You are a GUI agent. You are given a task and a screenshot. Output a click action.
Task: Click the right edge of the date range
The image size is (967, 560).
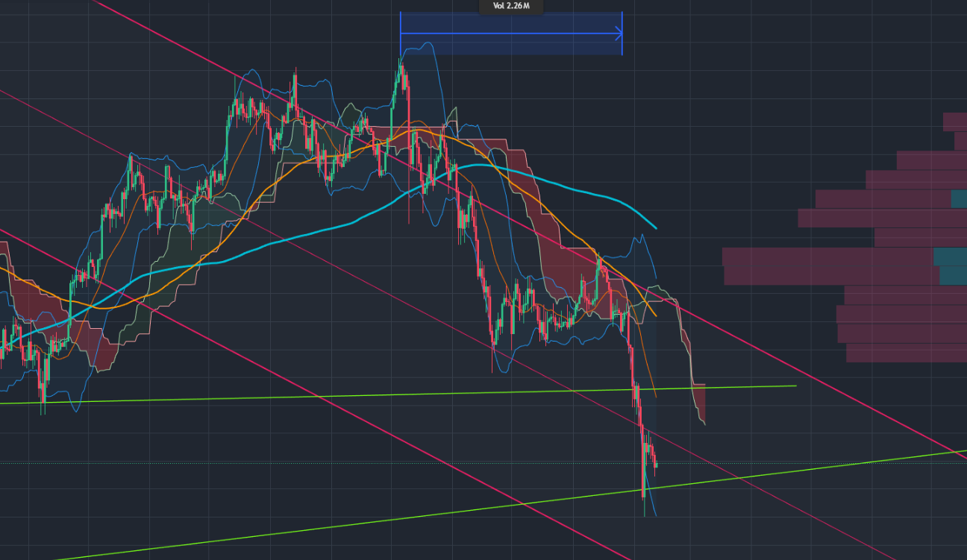[622, 34]
